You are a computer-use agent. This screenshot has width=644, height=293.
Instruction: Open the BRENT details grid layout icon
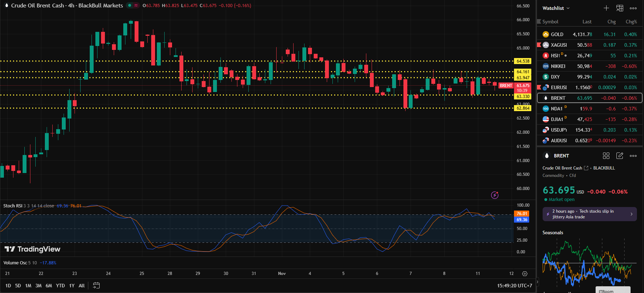coord(606,156)
